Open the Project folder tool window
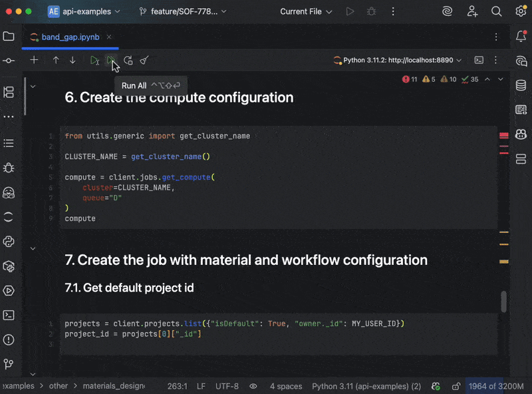 click(x=9, y=36)
